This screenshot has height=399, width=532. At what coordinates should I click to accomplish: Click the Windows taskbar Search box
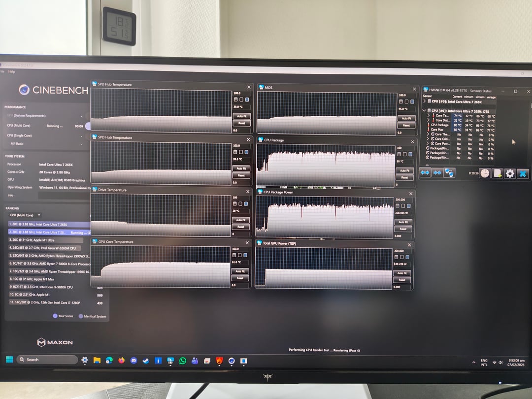coord(47,360)
